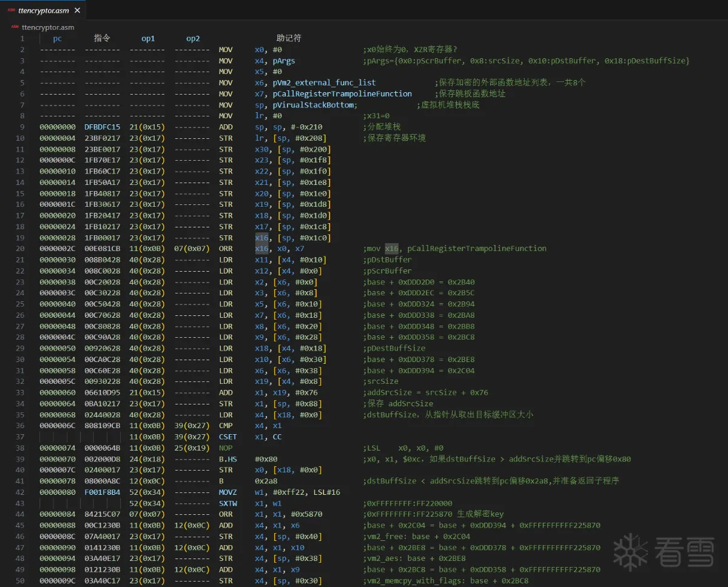Click line number 20 in the gutter
The width and height of the screenshot is (728, 587).
(21, 249)
